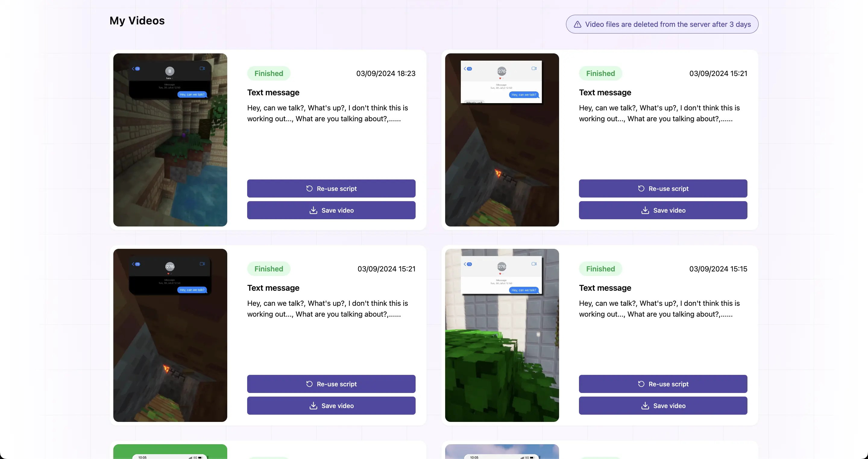The height and width of the screenshot is (459, 868).
Task: Click the warning triangle icon in the deletion notice
Action: pyautogui.click(x=577, y=24)
